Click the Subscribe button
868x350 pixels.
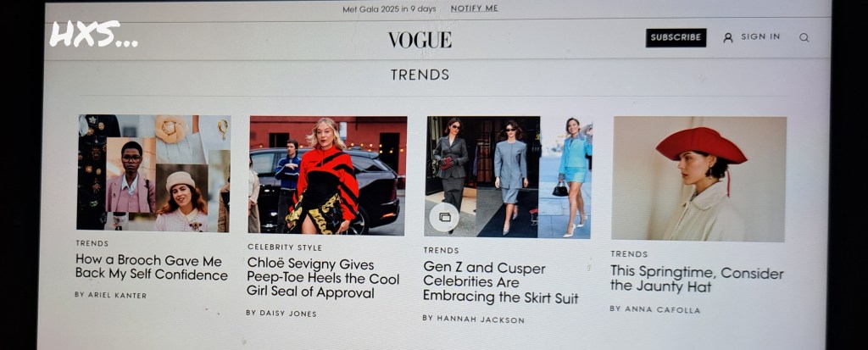click(x=676, y=37)
